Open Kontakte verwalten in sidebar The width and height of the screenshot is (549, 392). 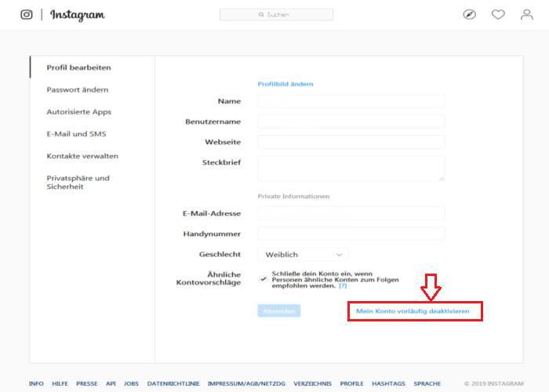[x=82, y=156]
